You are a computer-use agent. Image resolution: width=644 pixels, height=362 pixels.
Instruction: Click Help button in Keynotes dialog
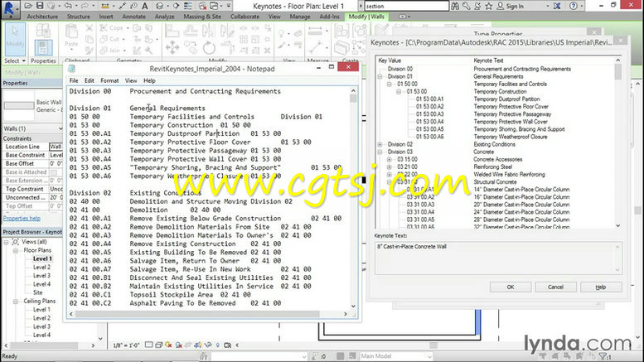[x=600, y=287]
